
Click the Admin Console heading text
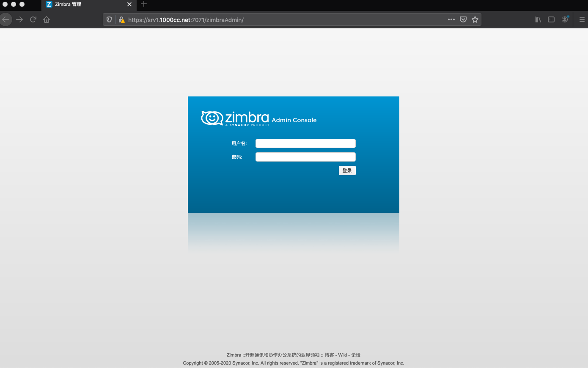pyautogui.click(x=294, y=120)
